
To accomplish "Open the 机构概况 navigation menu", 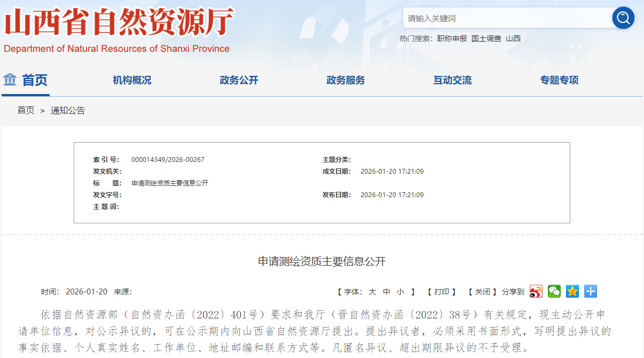I will 132,80.
